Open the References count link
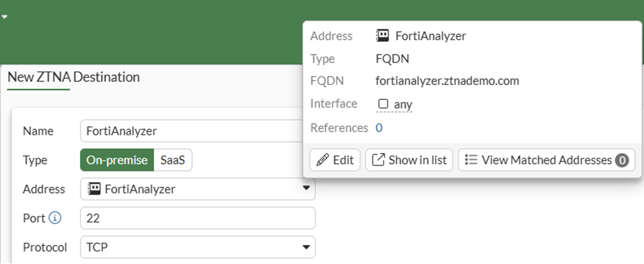 pos(379,128)
